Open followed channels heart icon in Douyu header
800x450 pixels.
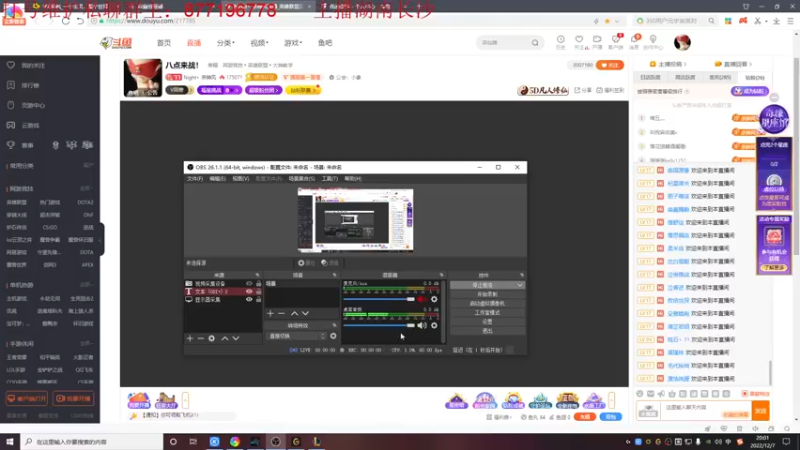pyautogui.click(x=579, y=40)
